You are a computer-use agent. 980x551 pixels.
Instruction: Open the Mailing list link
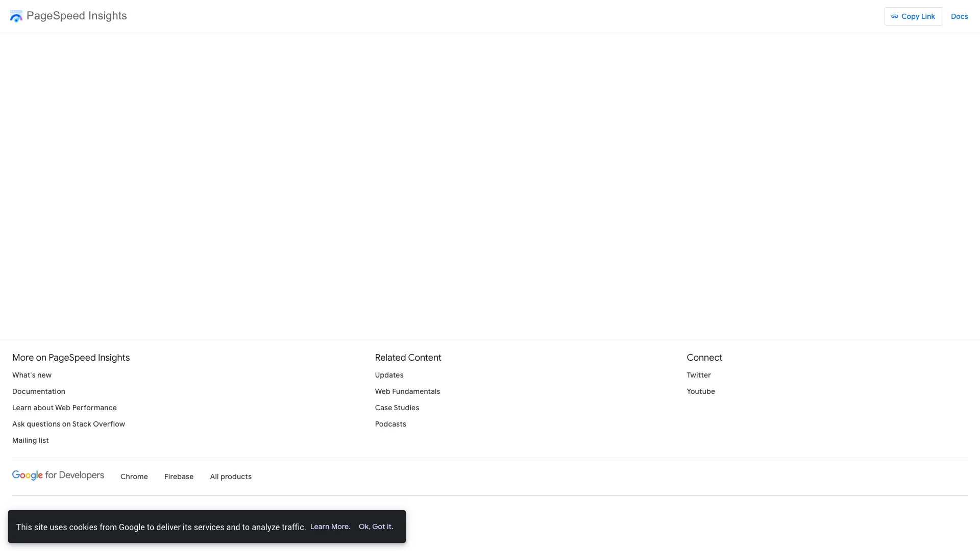pos(31,440)
